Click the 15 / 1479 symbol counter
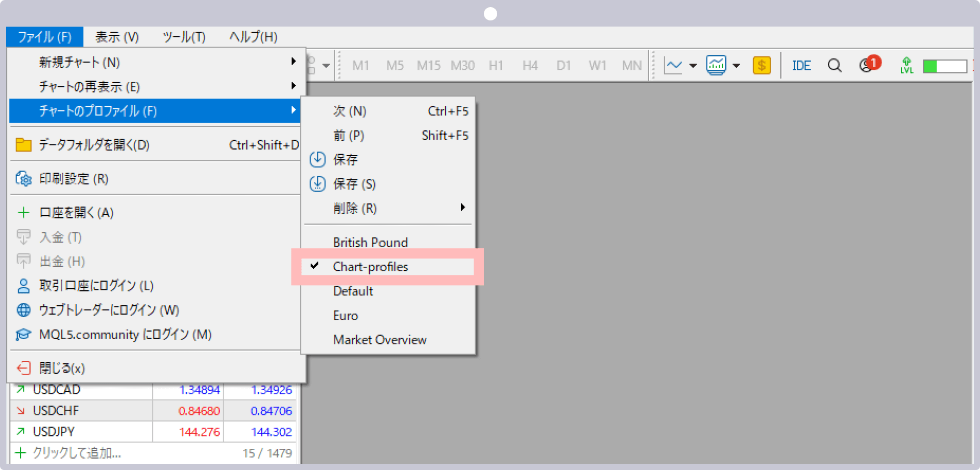The width and height of the screenshot is (980, 470). 267,454
